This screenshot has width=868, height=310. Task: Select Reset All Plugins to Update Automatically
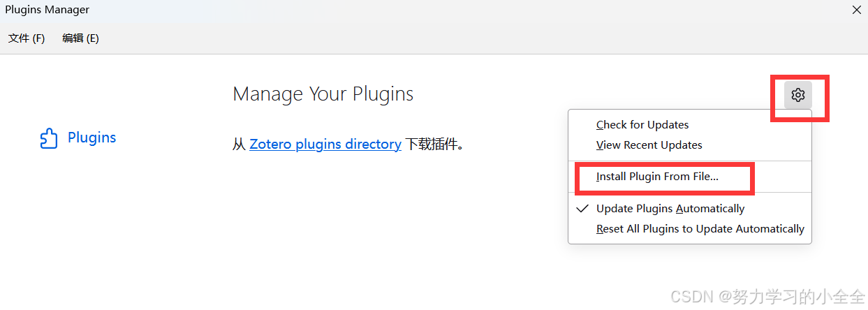point(700,228)
